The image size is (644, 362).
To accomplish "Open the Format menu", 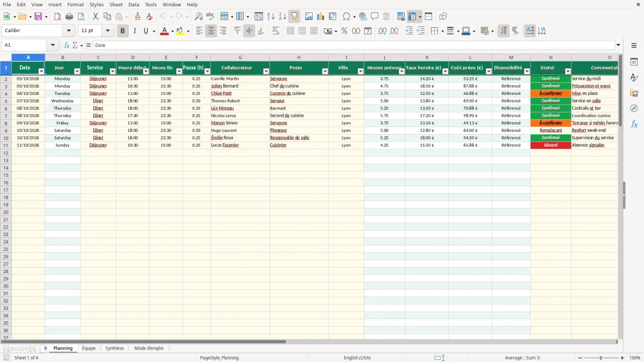I will 76,4.
